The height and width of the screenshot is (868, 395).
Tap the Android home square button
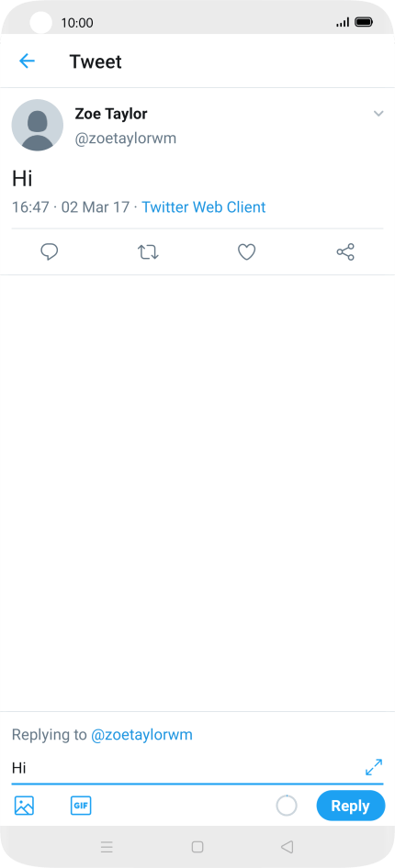[x=197, y=846]
